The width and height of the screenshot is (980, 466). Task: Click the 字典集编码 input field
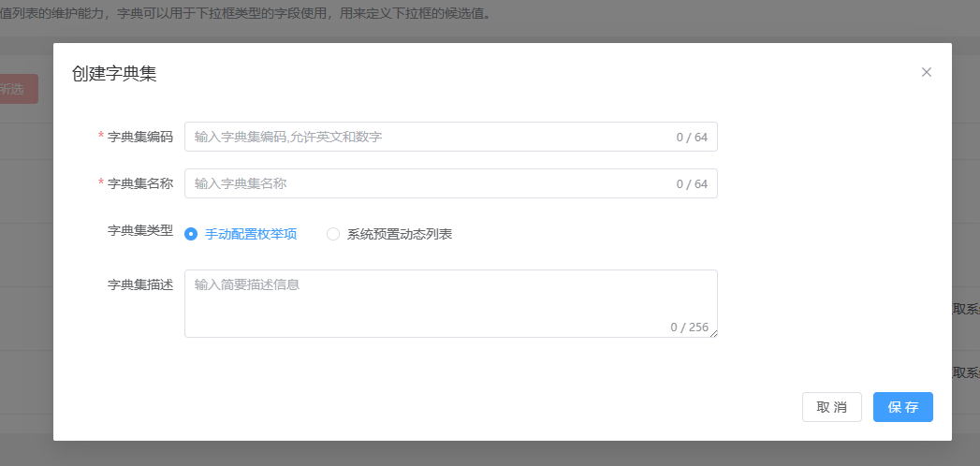tap(431, 137)
